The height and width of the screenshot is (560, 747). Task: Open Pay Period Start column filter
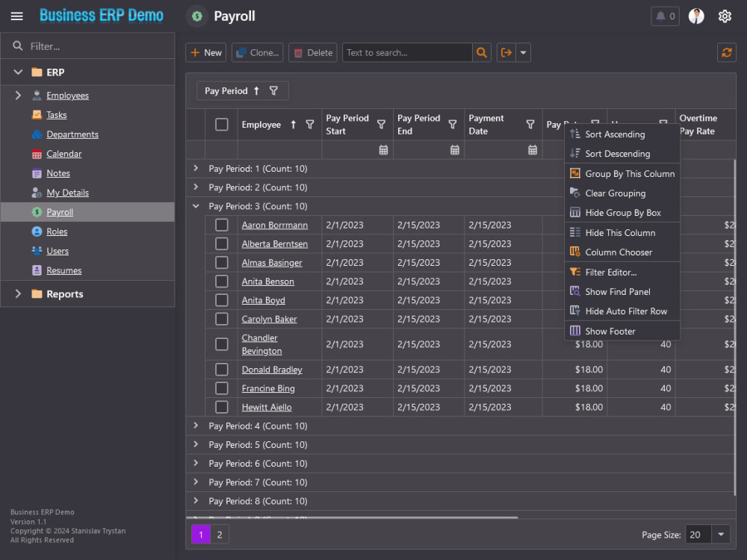click(381, 124)
